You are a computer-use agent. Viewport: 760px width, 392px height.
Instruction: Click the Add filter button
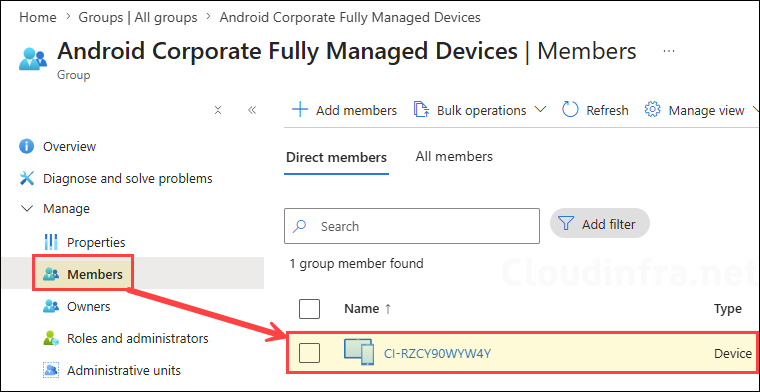[600, 223]
